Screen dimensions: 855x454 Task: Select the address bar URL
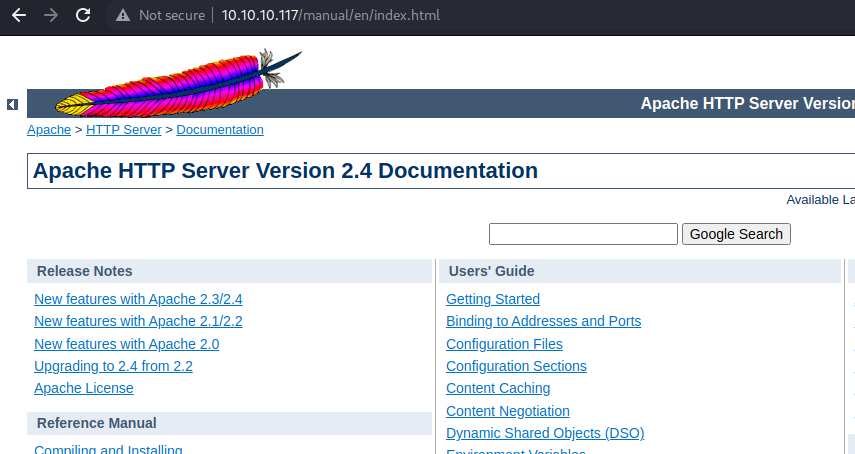[330, 15]
